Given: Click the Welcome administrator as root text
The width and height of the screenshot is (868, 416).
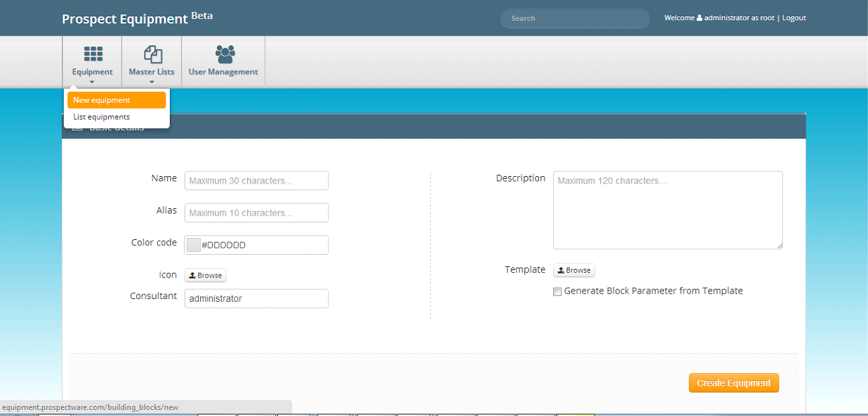Looking at the screenshot, I should (720, 18).
